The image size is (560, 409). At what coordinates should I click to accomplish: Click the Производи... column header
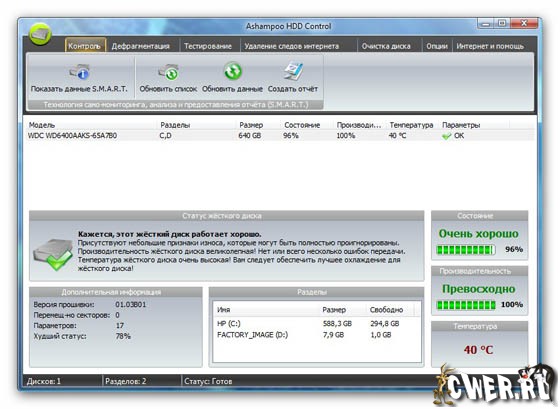359,125
